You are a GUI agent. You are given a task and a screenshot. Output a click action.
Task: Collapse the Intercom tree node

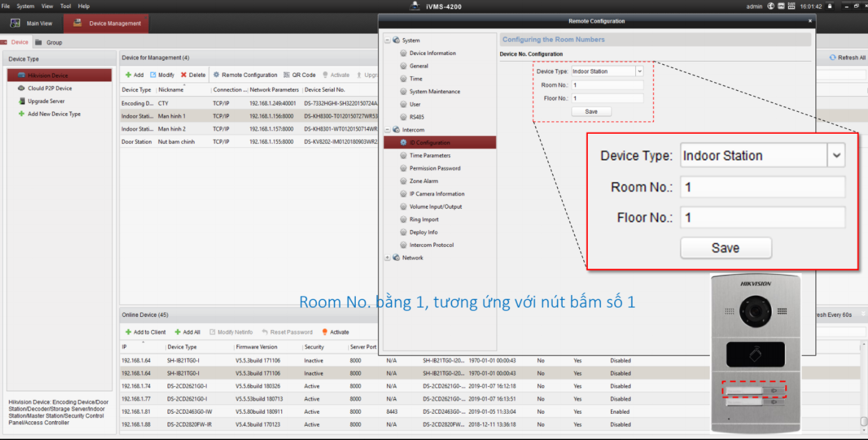[x=387, y=130]
